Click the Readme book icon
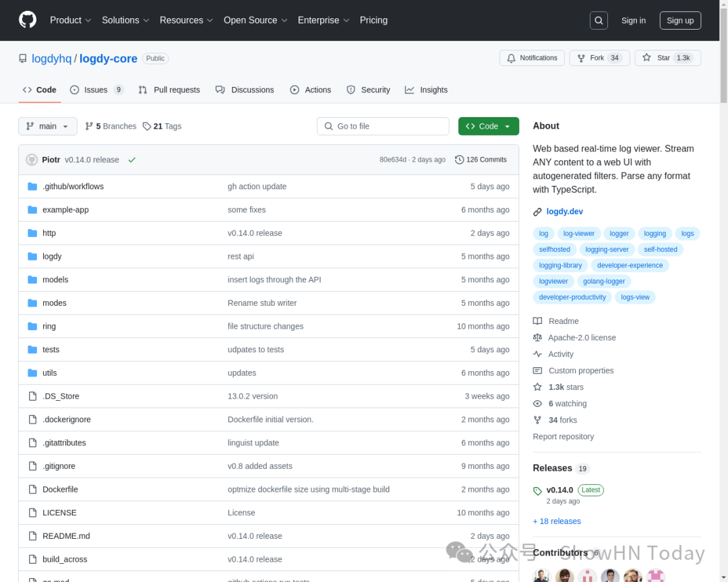 pos(537,321)
